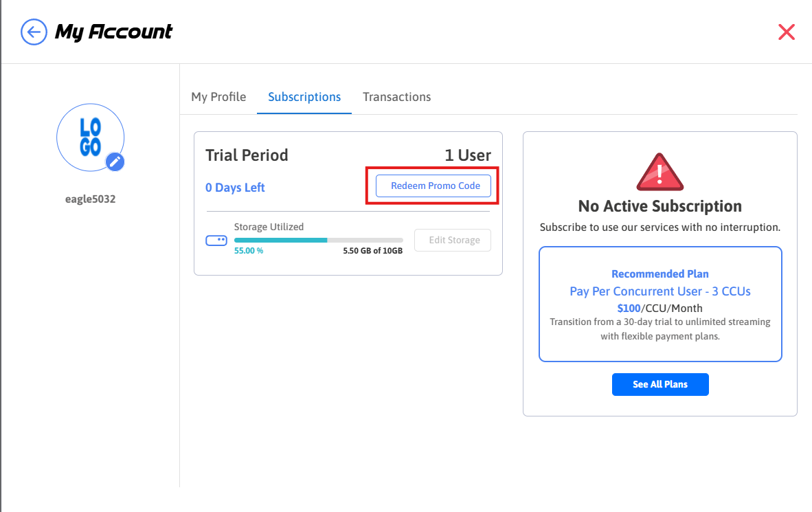Click the Storage Utilized progress bar
The height and width of the screenshot is (512, 812).
[x=318, y=240]
